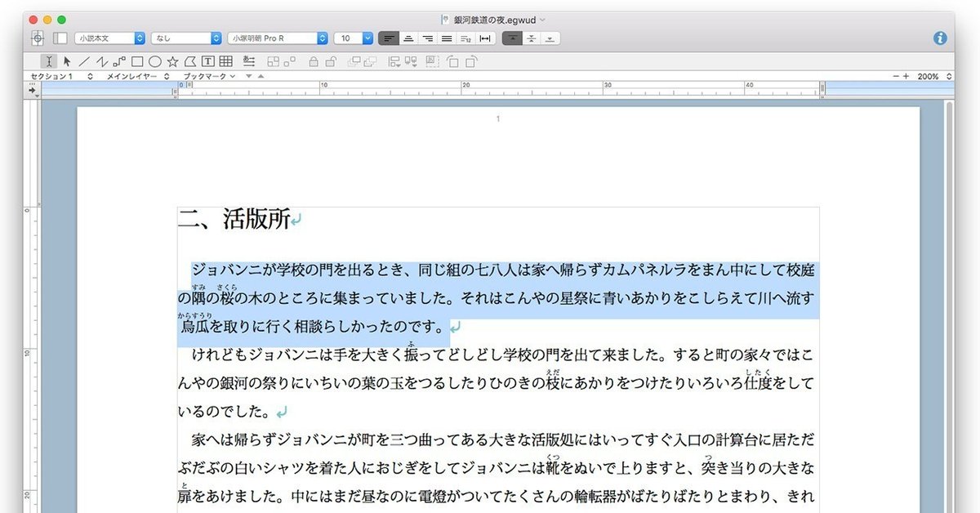Select the rectangle shape tool

pos(137,60)
